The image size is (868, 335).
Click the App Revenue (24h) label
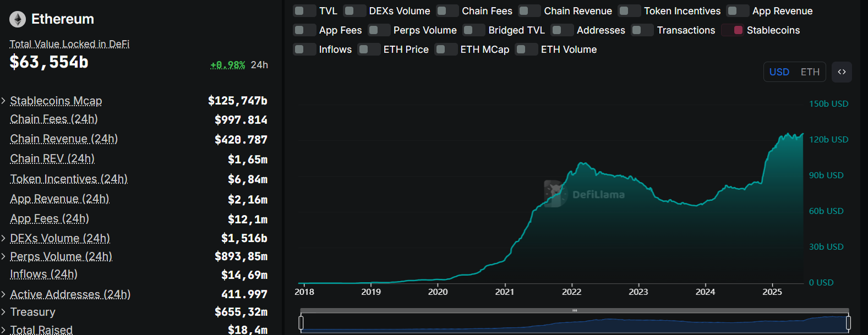(x=59, y=199)
